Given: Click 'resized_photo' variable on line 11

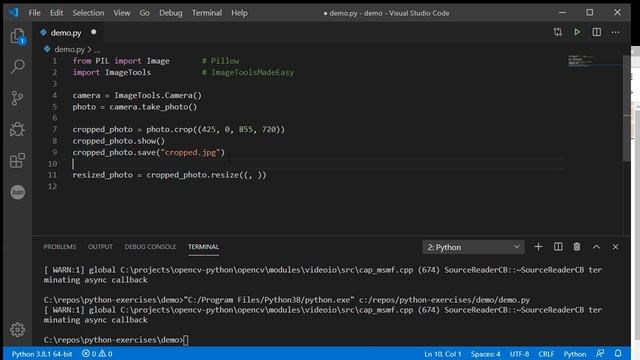Looking at the screenshot, I should tap(102, 175).
